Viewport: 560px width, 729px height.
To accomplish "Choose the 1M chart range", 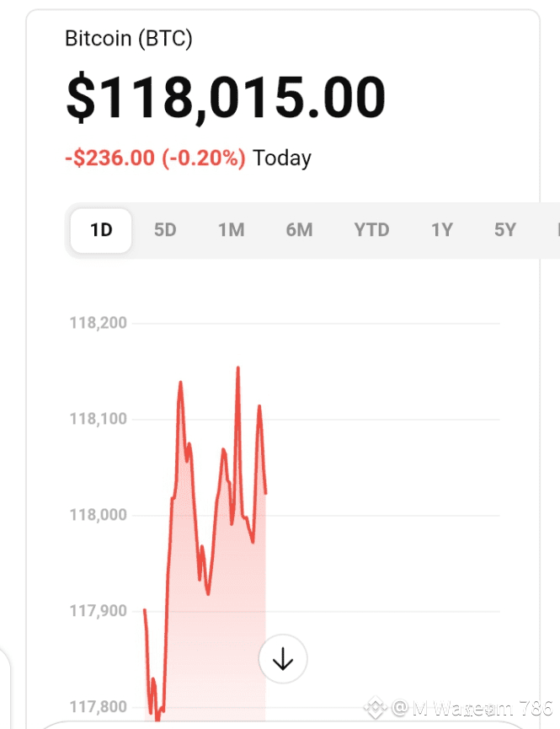I will click(x=231, y=230).
